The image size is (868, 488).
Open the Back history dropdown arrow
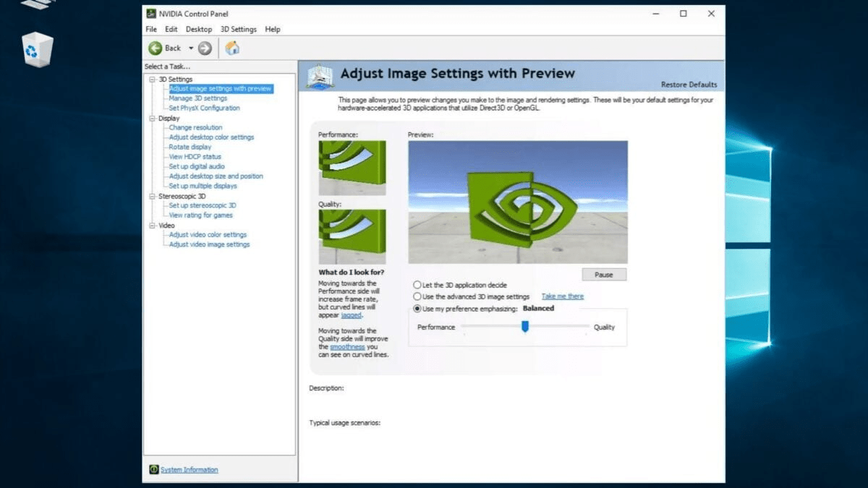tap(191, 48)
